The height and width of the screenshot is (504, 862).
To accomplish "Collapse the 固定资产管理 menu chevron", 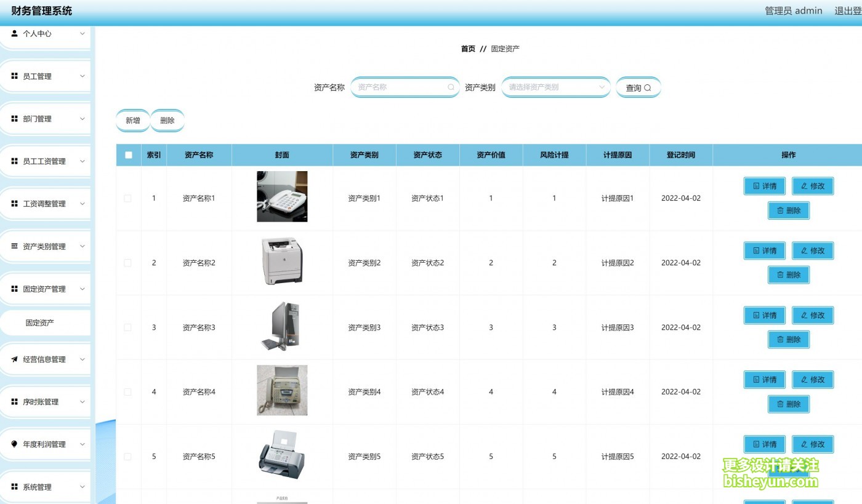I will point(83,289).
